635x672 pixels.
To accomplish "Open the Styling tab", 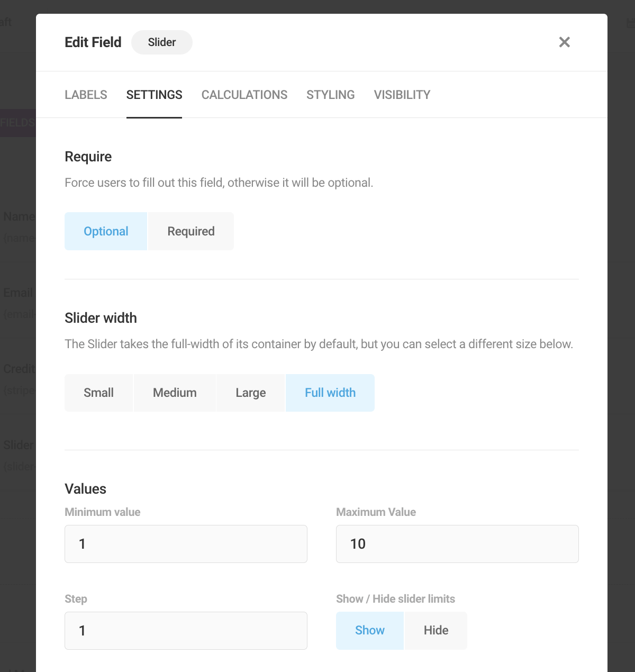I will [x=330, y=95].
